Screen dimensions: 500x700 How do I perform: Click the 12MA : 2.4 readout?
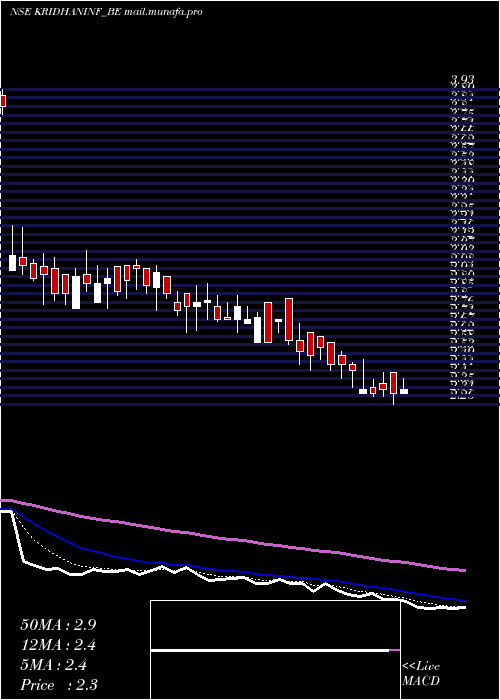(58, 645)
